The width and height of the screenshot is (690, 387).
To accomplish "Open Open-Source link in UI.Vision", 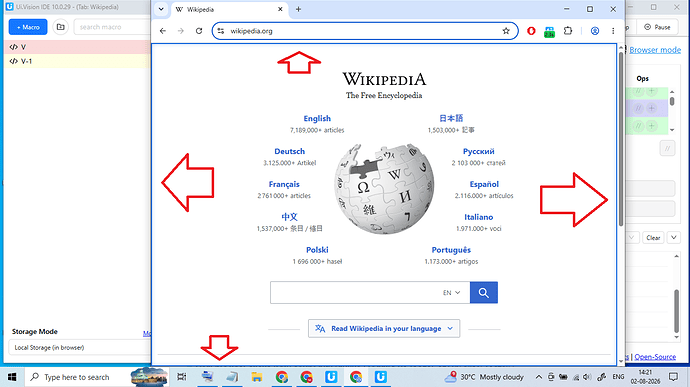I will (x=655, y=357).
